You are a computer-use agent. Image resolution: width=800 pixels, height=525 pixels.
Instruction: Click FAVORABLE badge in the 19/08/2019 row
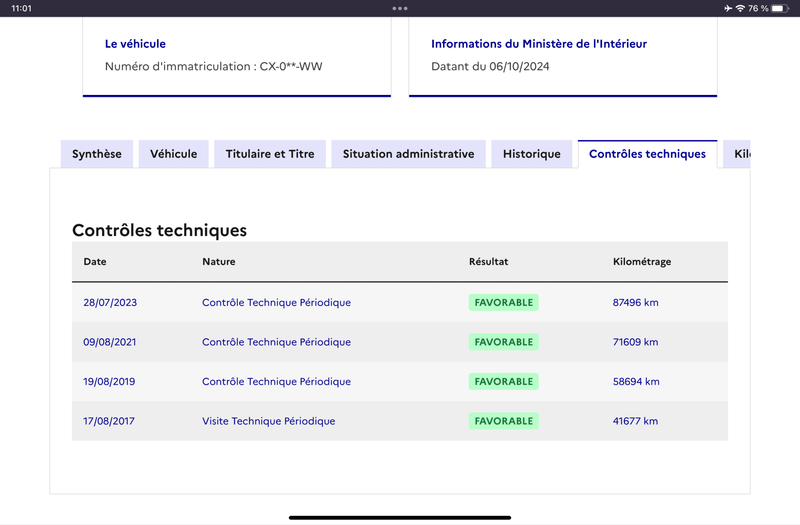click(504, 382)
